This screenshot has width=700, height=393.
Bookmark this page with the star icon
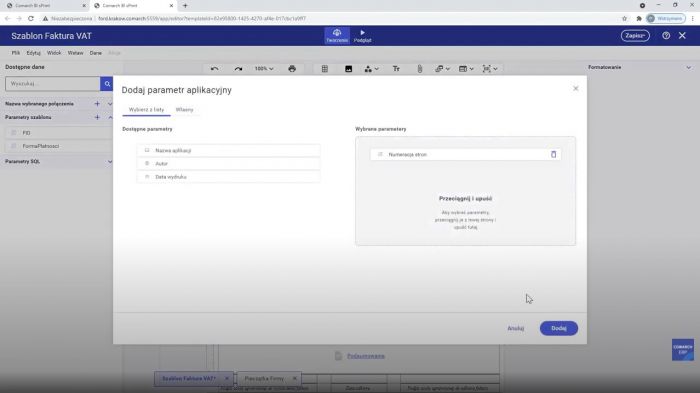coord(624,18)
